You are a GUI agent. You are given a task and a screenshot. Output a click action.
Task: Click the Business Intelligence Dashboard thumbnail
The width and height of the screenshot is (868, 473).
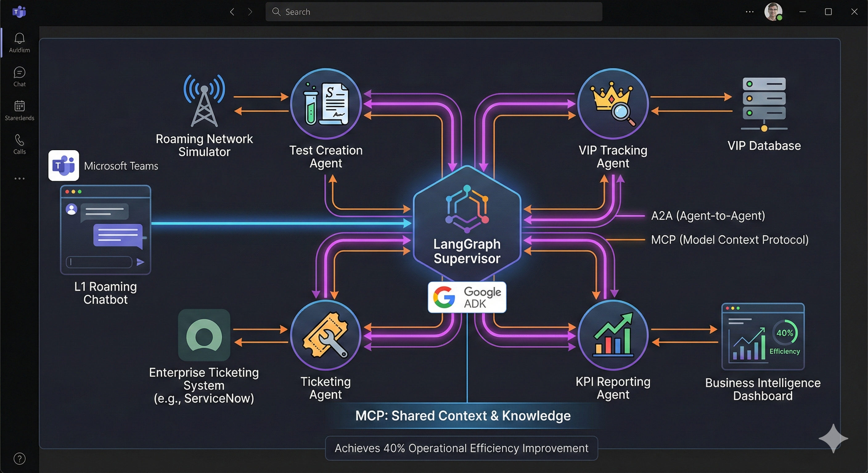point(763,337)
